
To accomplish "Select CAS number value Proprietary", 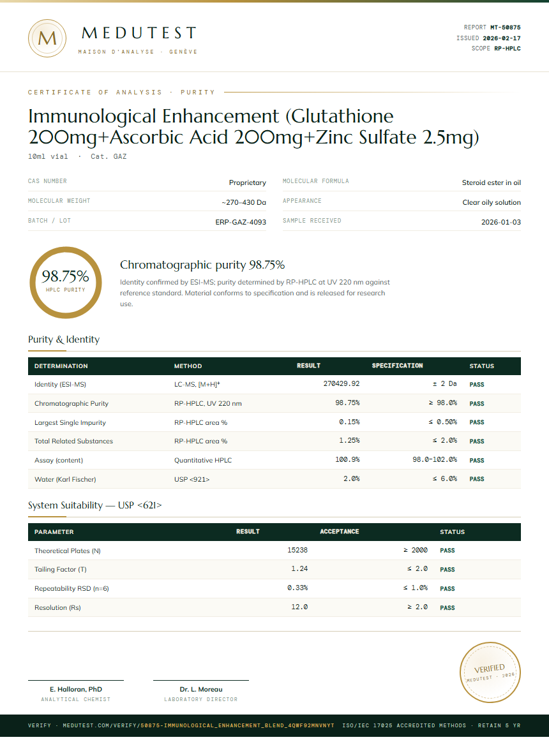I will (248, 182).
